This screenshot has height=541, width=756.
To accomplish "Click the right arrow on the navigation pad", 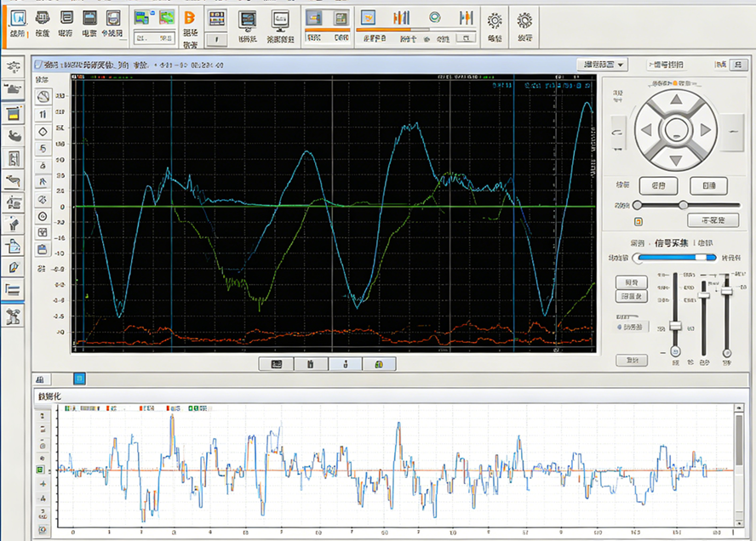I will 707,131.
